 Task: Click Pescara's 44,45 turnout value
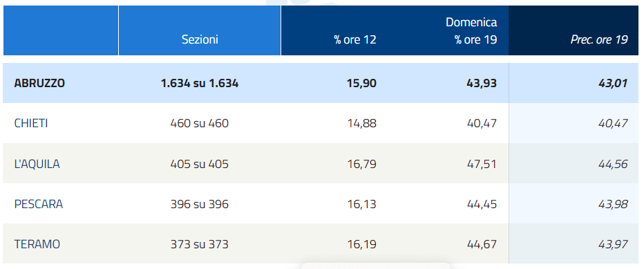coord(482,204)
